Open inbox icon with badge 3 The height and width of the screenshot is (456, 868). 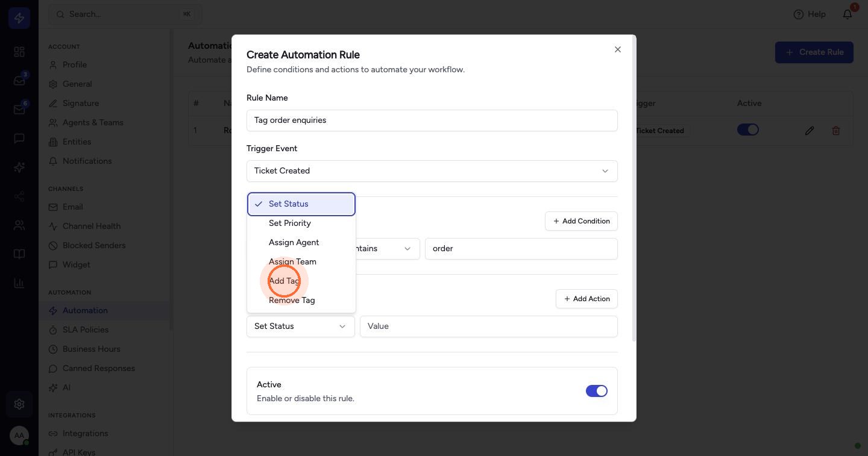point(19,81)
